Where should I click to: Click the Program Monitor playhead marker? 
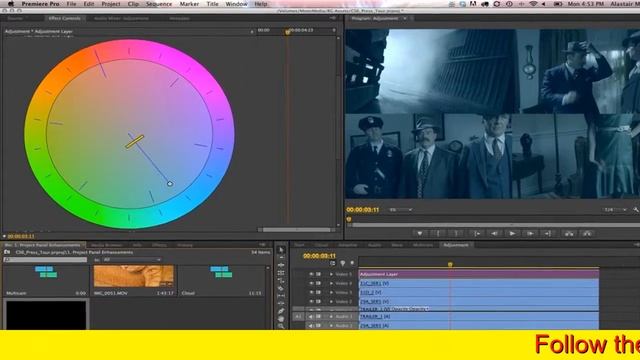pos(349,219)
